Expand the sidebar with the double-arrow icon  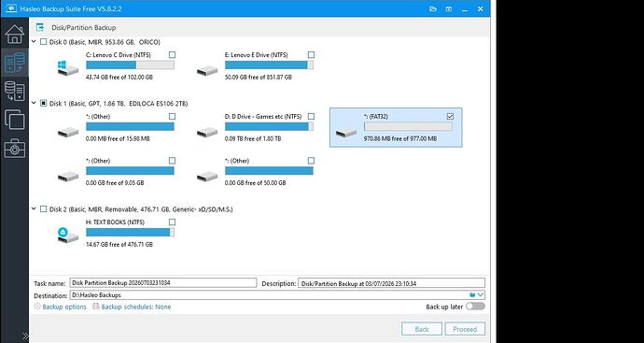click(25, 336)
